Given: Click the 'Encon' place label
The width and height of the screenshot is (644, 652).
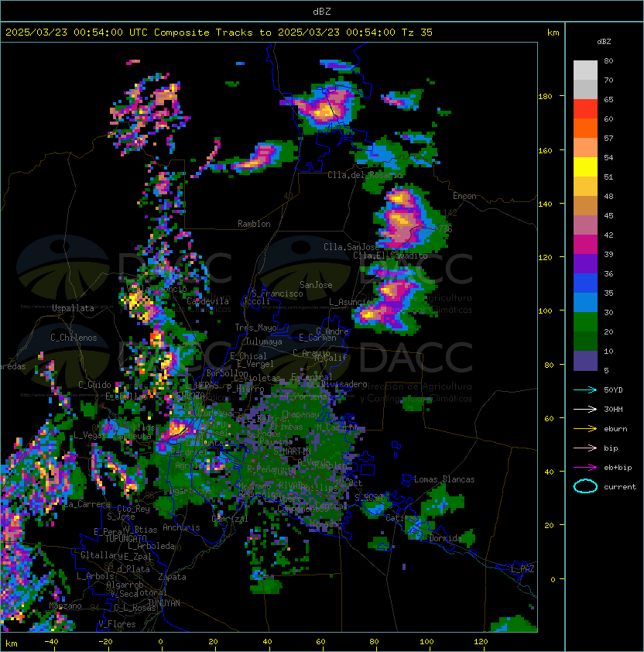Looking at the screenshot, I should pos(464,196).
